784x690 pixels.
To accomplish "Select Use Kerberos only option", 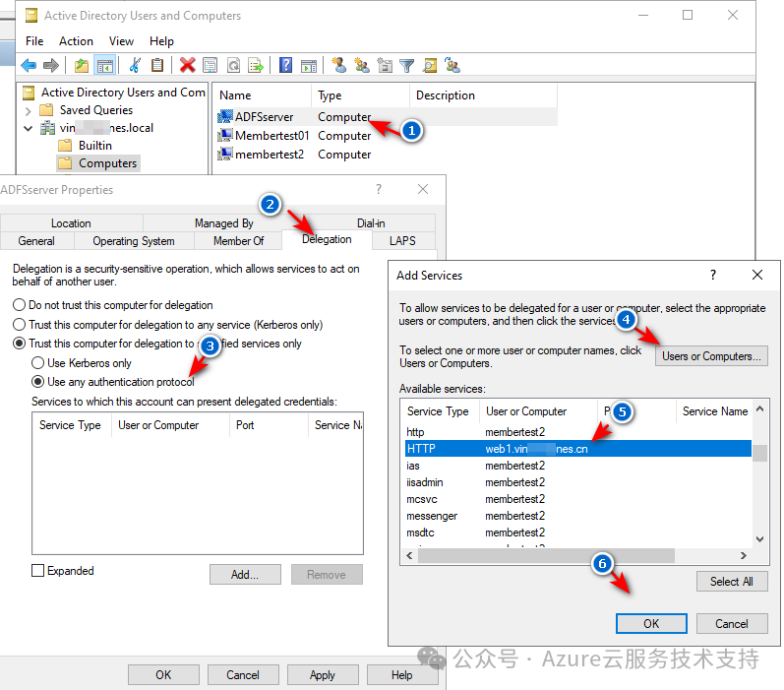I will tap(37, 363).
